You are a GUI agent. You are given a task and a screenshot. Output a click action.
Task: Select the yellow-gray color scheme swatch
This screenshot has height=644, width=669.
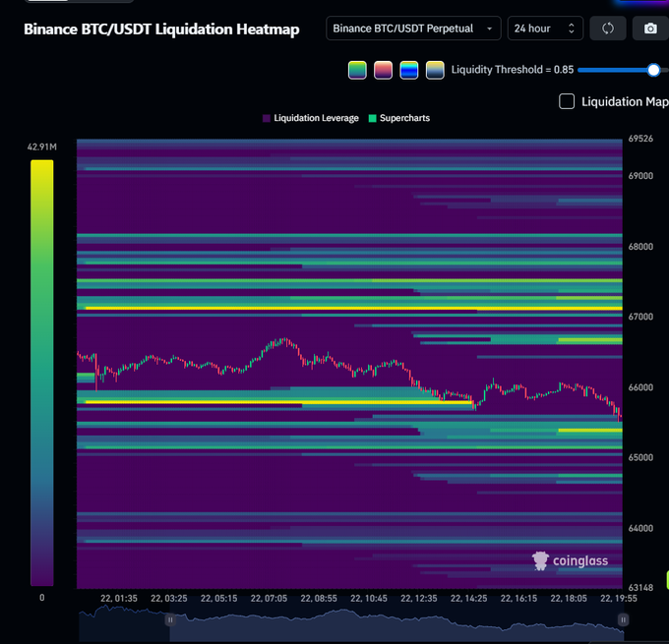[x=435, y=70]
